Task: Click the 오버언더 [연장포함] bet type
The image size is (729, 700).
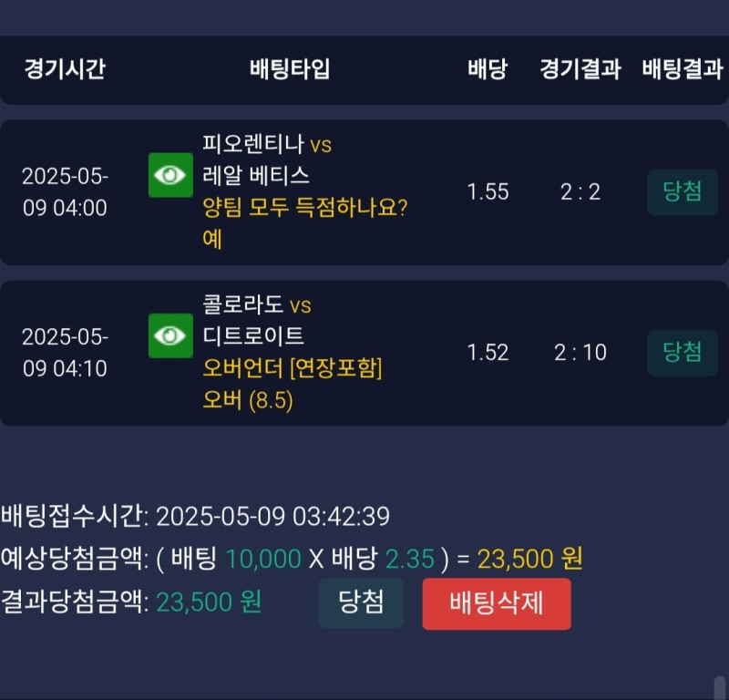Action: 293,368
